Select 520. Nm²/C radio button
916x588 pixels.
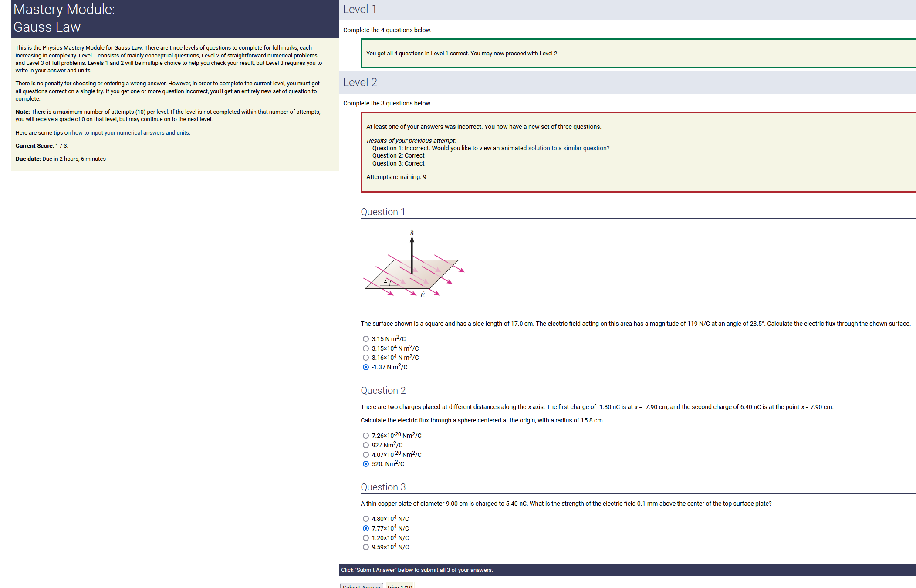(366, 464)
